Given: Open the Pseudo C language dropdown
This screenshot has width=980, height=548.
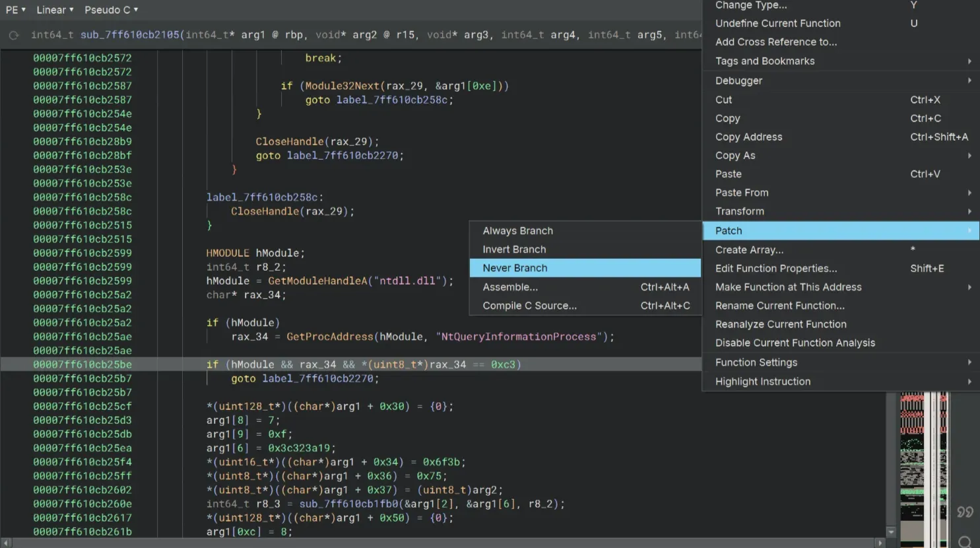Looking at the screenshot, I should 111,10.
